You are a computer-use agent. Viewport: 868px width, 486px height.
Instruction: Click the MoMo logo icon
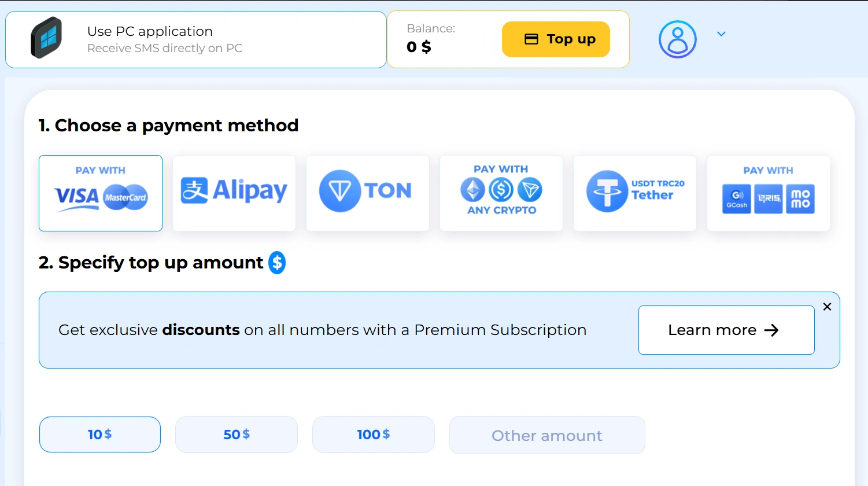[800, 199]
